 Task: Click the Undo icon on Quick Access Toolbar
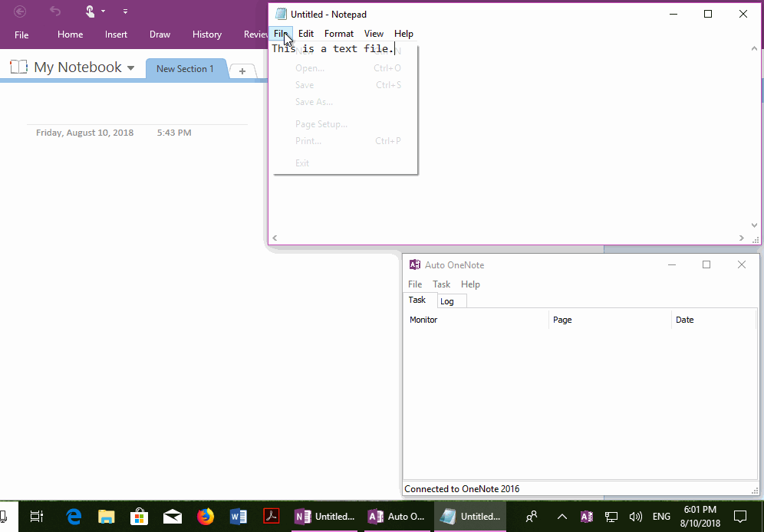coord(54,11)
